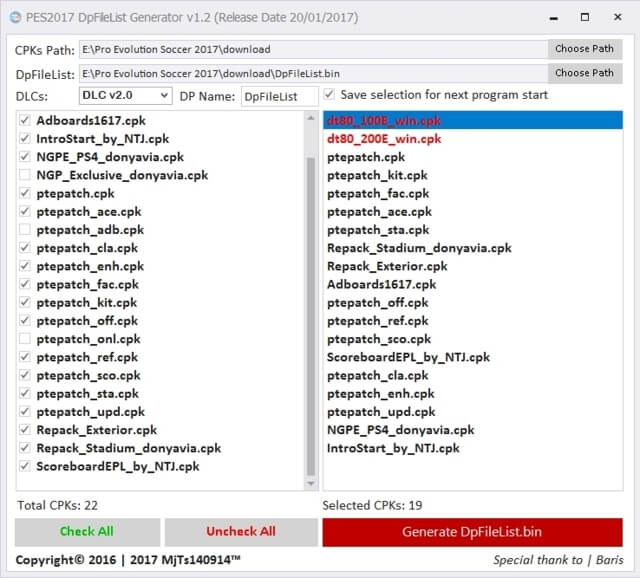Select ptepatch_ace.cpk in the right list
This screenshot has height=578, width=640.
coord(473,211)
